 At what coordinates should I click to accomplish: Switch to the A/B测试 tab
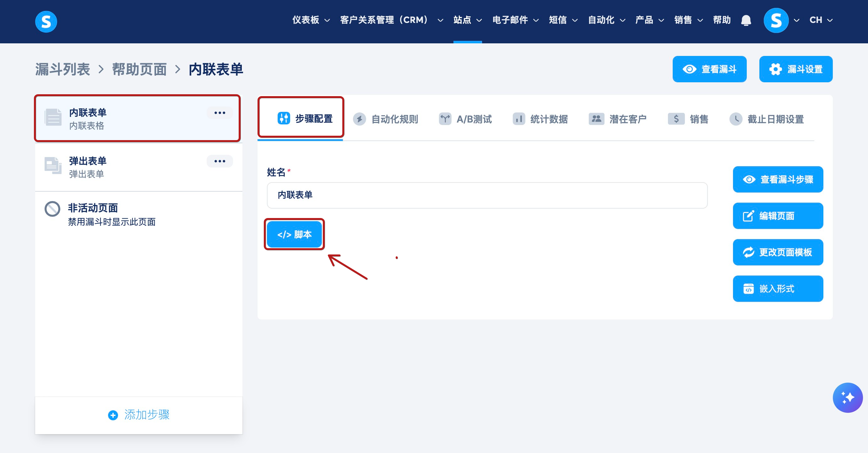[465, 119]
